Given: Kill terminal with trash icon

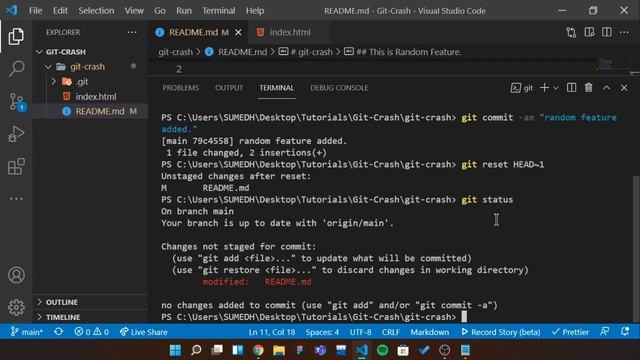Looking at the screenshot, I should coord(588,88).
